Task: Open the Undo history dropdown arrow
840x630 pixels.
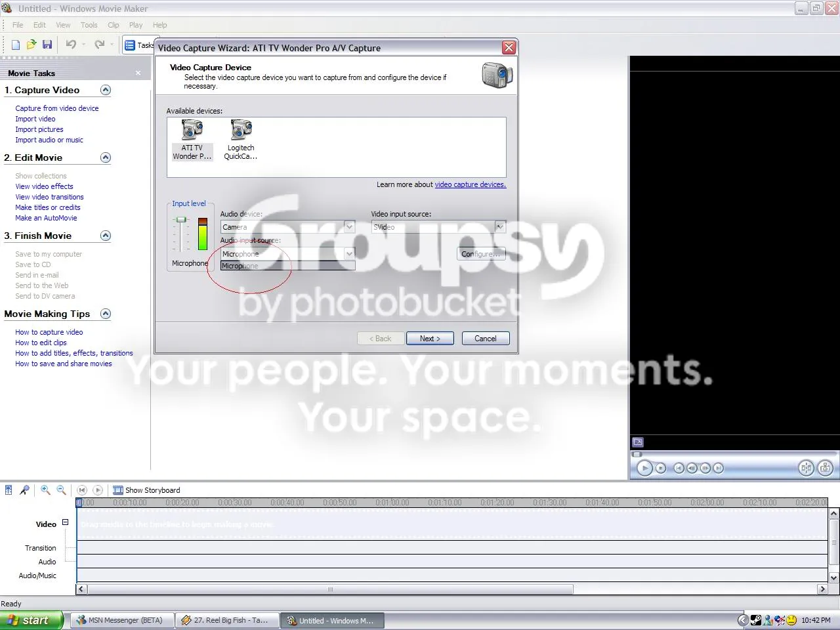Action: point(83,45)
